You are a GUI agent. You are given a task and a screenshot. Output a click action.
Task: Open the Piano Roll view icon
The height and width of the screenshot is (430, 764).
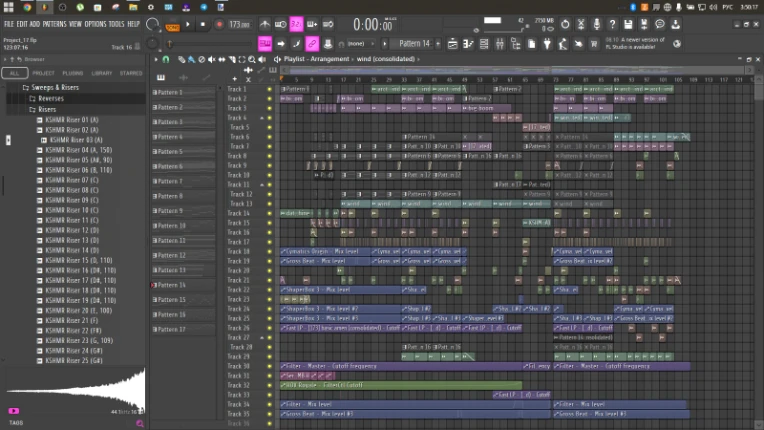tap(468, 44)
